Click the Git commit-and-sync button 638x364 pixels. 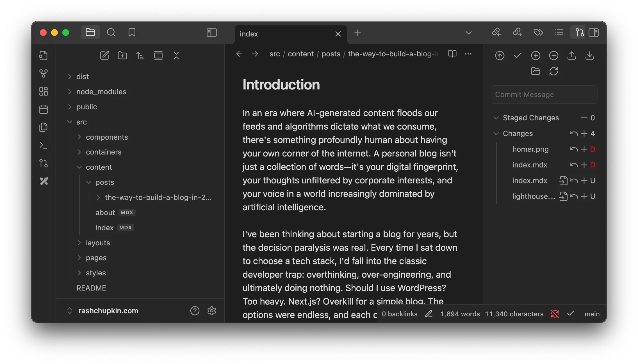[500, 56]
